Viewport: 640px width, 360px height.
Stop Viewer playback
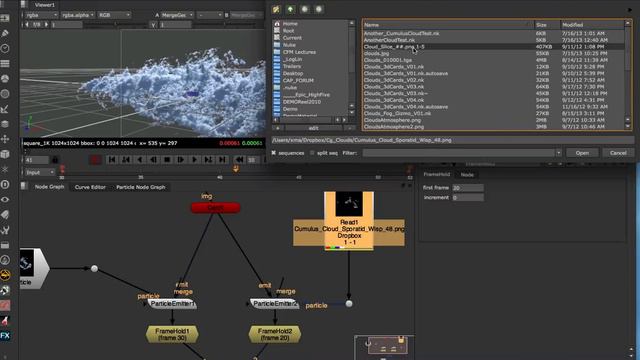click(167, 160)
